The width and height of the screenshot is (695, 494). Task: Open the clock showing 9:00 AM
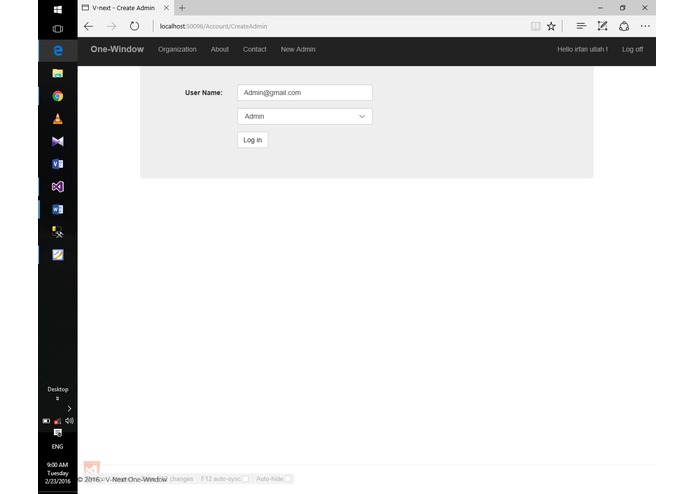(58, 473)
